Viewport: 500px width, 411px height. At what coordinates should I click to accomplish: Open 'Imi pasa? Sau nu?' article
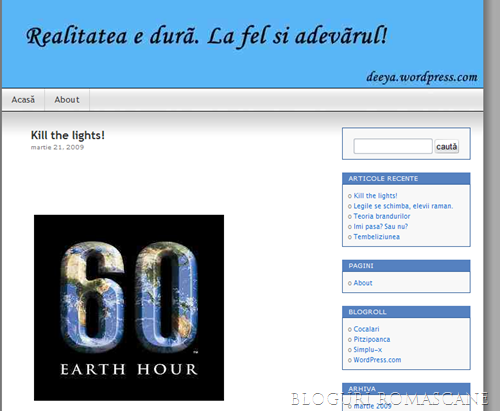coord(381,227)
